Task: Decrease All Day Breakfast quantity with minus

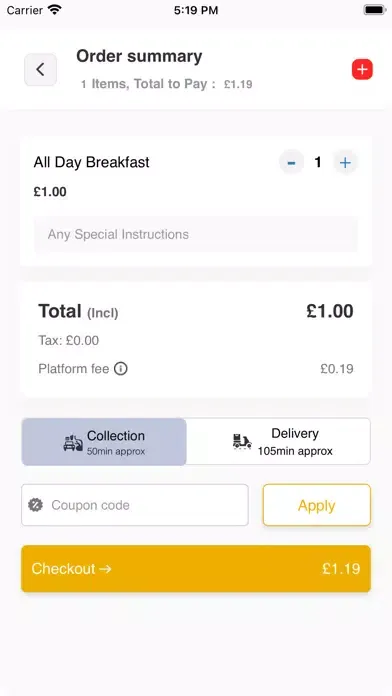Action: click(291, 163)
